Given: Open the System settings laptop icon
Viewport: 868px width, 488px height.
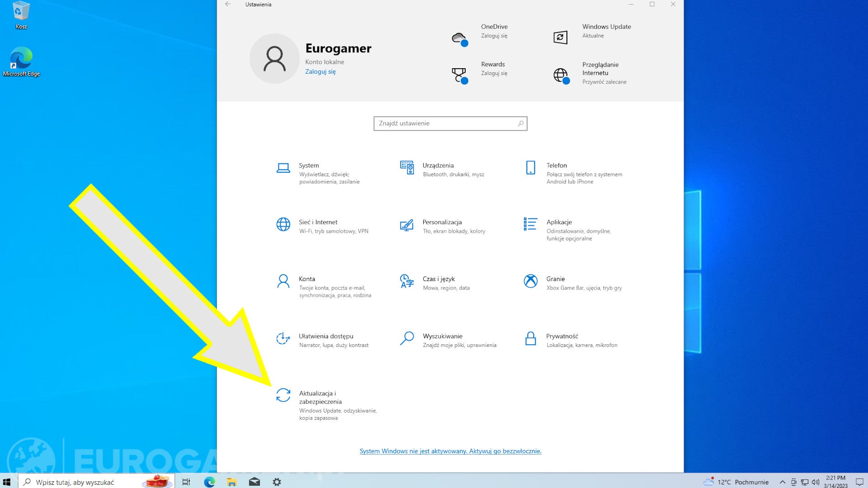Looking at the screenshot, I should (x=283, y=168).
